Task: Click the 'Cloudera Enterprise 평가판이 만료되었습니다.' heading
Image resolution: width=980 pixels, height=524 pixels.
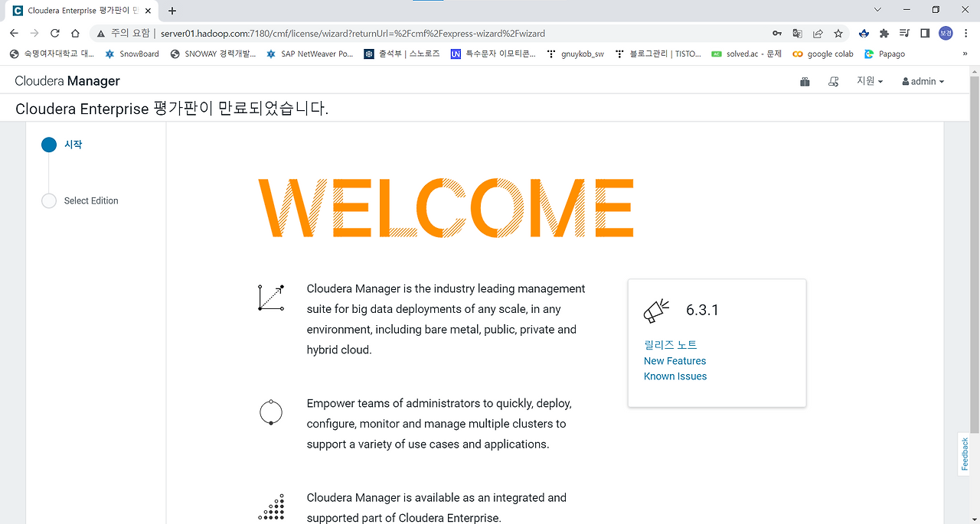Action: coord(171,109)
